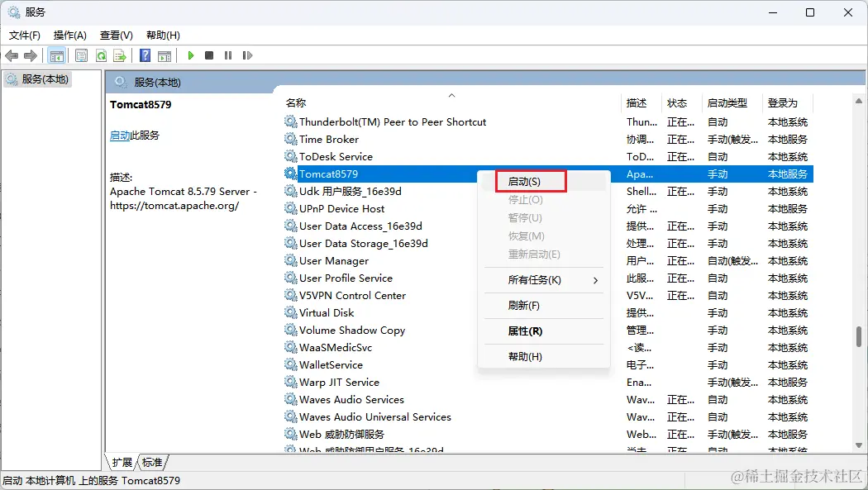Viewport: 868px width, 490px height.
Task: Click the Stop Service square icon
Action: [209, 55]
